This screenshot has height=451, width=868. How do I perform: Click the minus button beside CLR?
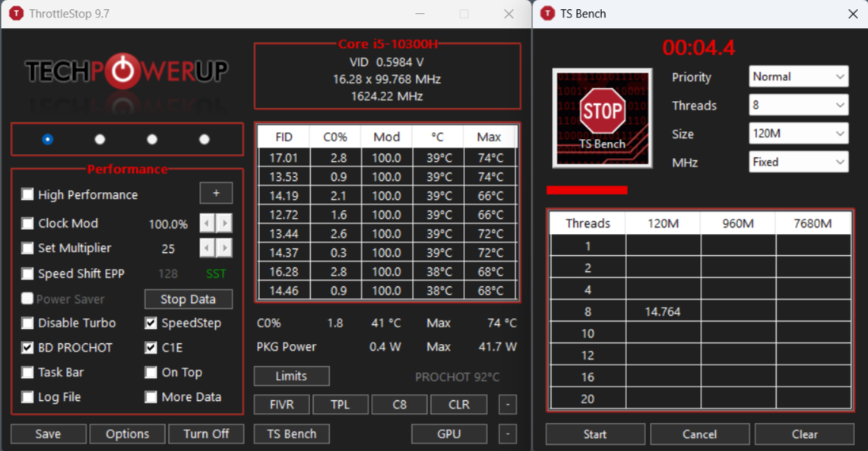point(508,405)
